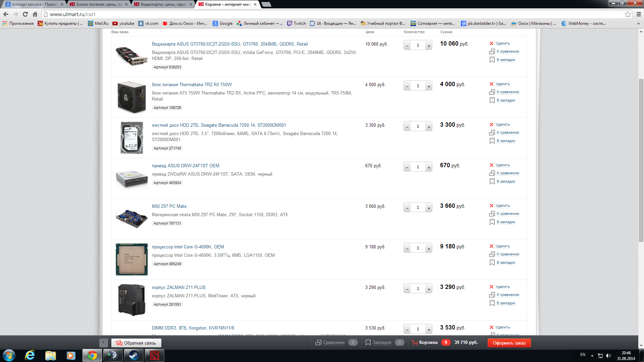Image resolution: width=644 pixels, height=362 pixels.
Task: Increase quantity of Seagate Barracuda HDD
Action: pyautogui.click(x=429, y=127)
